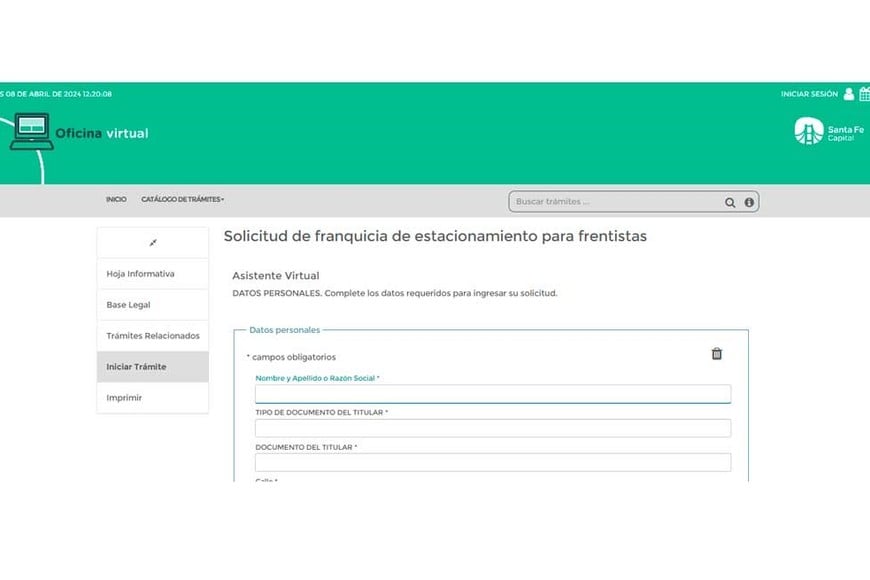Open the calendar icon in top corner
This screenshot has width=870, height=580.
tap(864, 94)
